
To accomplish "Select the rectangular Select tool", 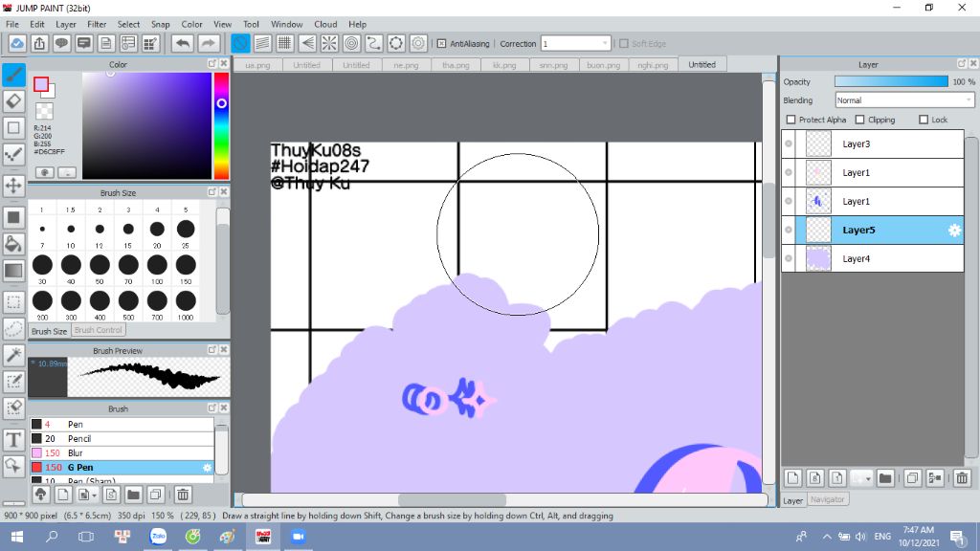I will click(x=13, y=302).
